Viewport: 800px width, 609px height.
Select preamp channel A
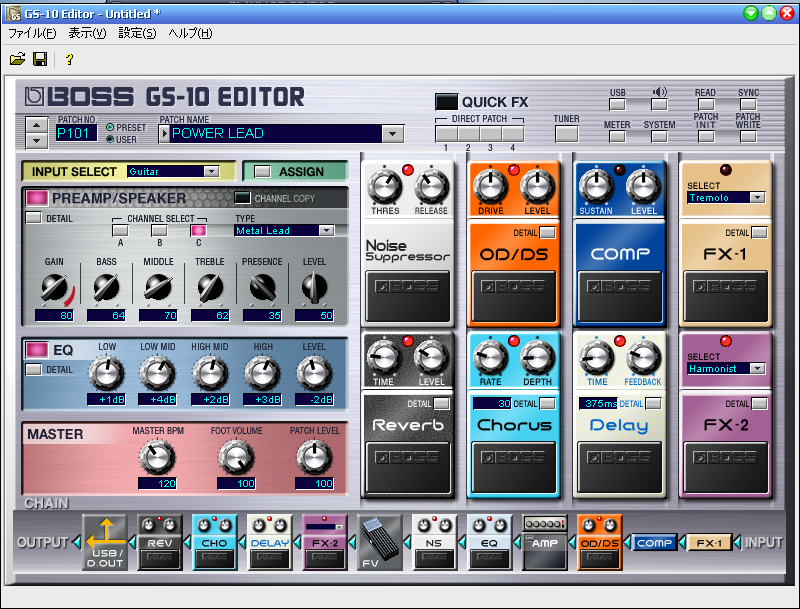tap(120, 231)
